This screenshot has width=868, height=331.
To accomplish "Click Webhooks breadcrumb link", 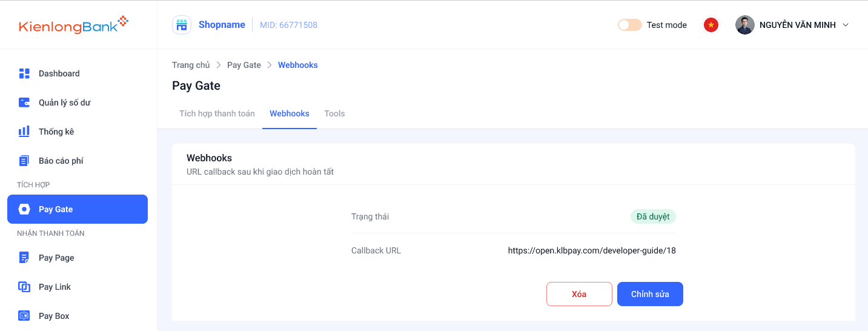I will point(298,65).
